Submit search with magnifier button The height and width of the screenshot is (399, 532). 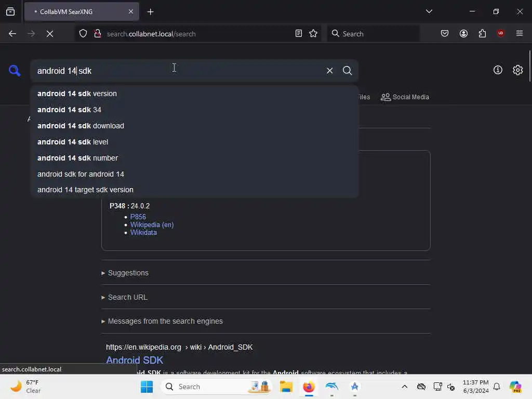[x=347, y=71]
